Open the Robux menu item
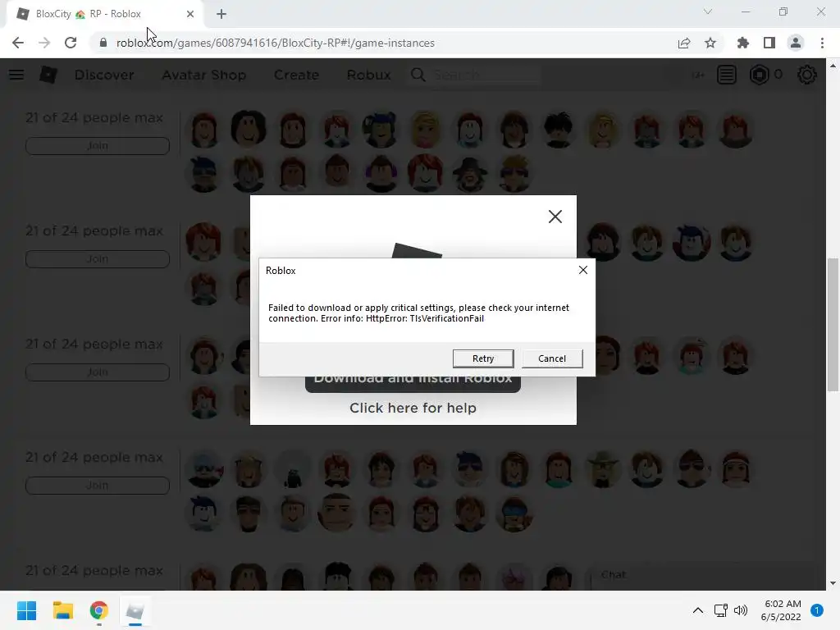This screenshot has width=840, height=630. tap(368, 75)
